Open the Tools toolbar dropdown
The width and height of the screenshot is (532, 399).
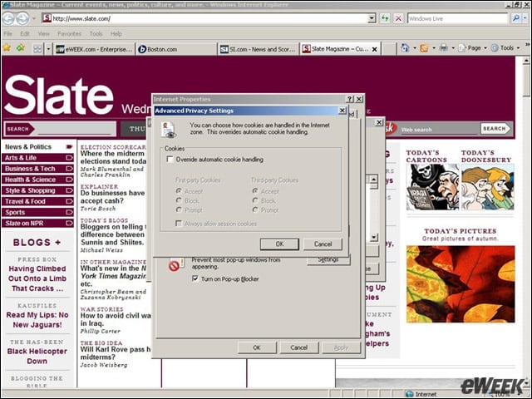(505, 48)
